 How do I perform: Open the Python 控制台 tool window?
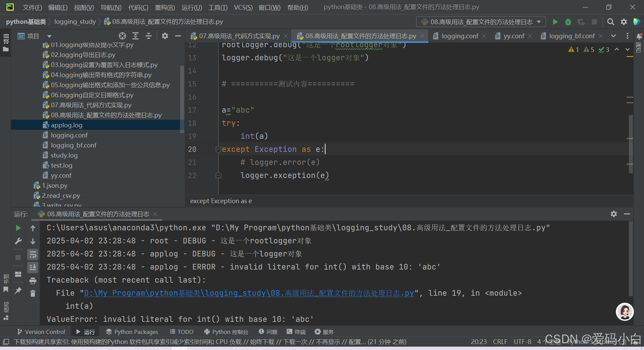[x=226, y=332]
